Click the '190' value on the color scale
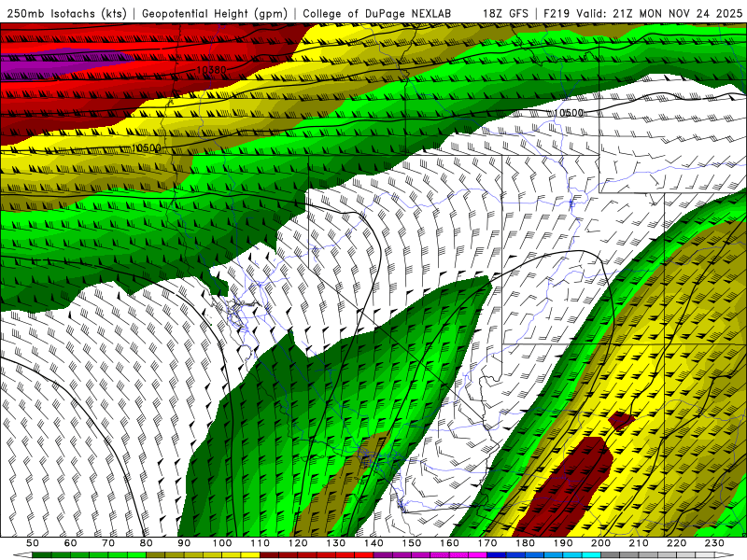 pos(563,543)
